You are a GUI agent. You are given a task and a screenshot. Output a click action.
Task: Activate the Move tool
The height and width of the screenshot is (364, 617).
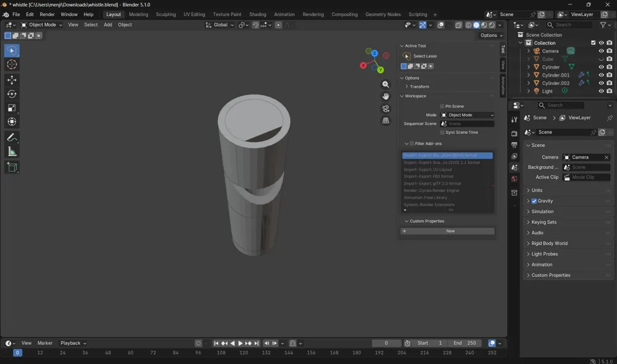[x=12, y=80]
